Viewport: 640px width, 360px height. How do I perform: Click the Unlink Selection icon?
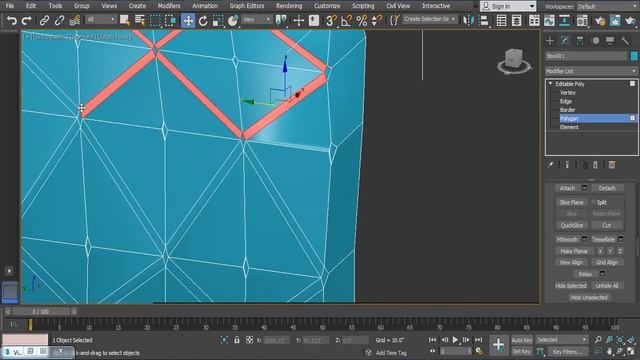[x=60, y=20]
